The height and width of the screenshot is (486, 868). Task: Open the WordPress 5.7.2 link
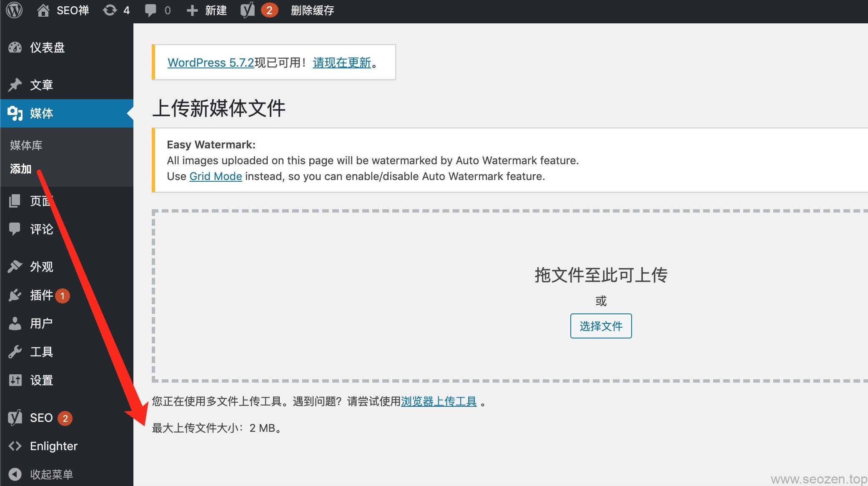tap(211, 63)
